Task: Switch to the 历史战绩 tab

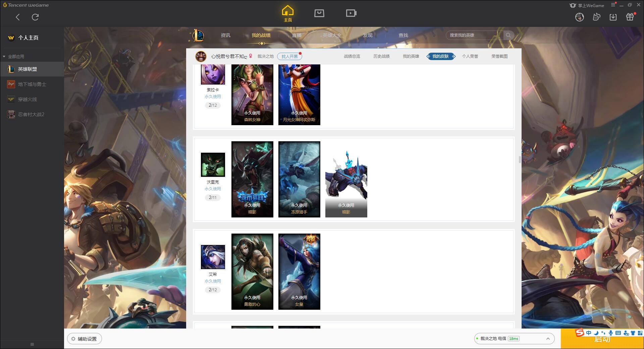Action: click(x=381, y=56)
